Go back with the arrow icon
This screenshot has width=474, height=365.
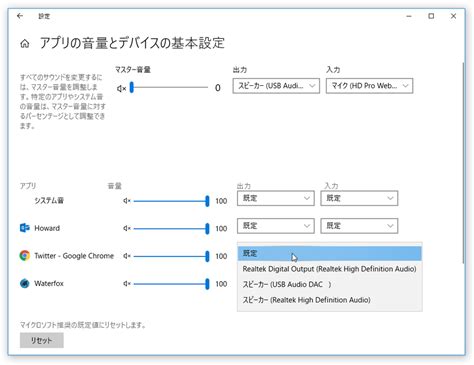(x=20, y=16)
